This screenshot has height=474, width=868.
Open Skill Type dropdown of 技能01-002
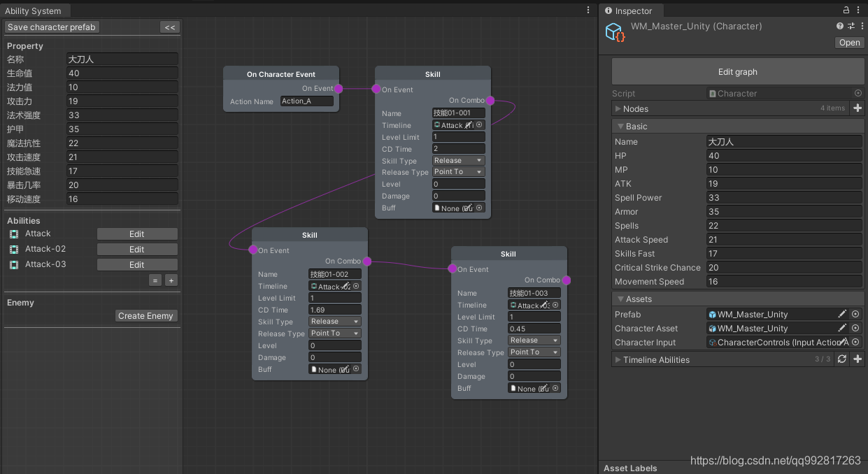tap(335, 322)
